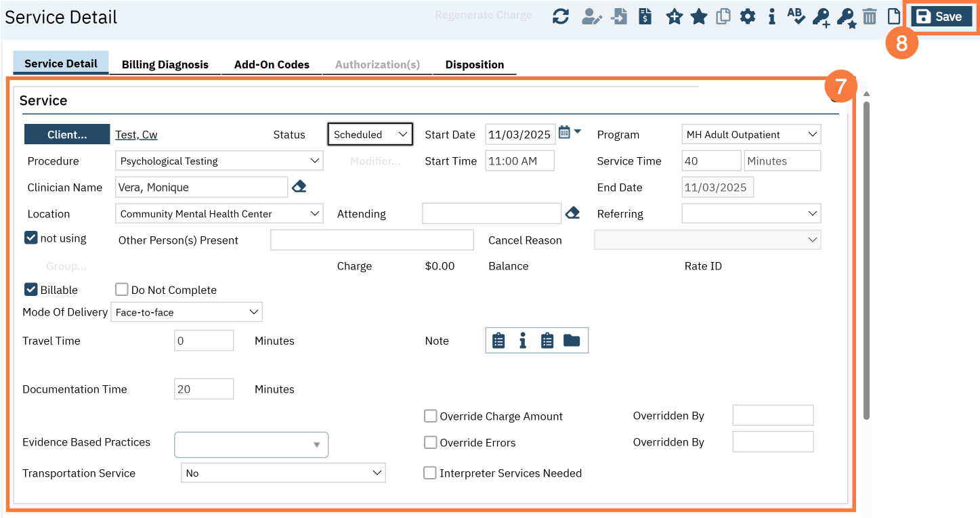
Task: Enable the Do Not Complete checkbox
Action: [122, 290]
